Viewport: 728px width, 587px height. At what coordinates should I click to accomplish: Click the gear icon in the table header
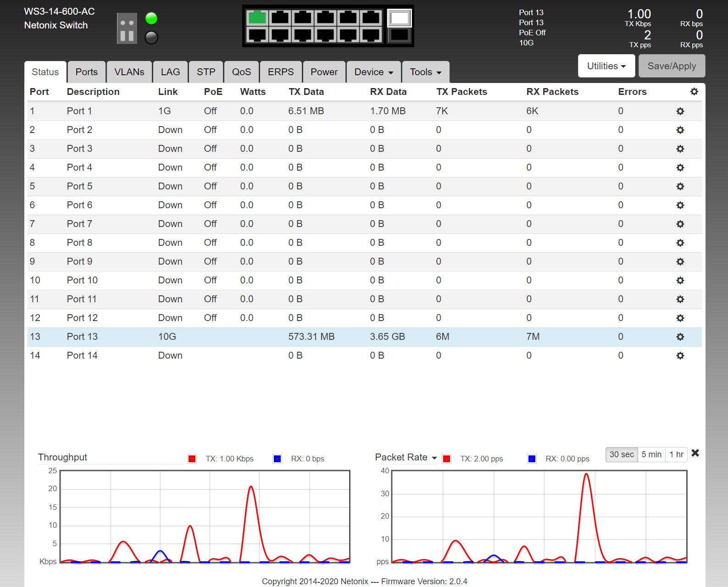point(694,92)
